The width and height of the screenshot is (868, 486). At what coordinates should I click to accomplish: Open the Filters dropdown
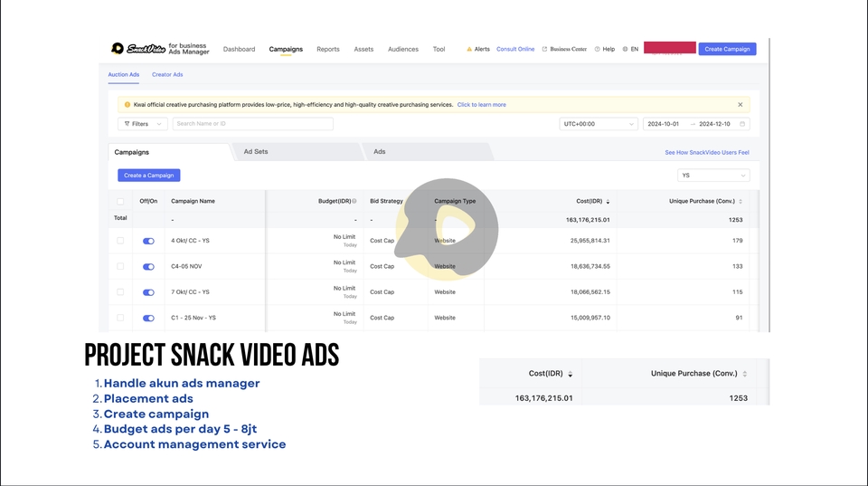coord(142,124)
